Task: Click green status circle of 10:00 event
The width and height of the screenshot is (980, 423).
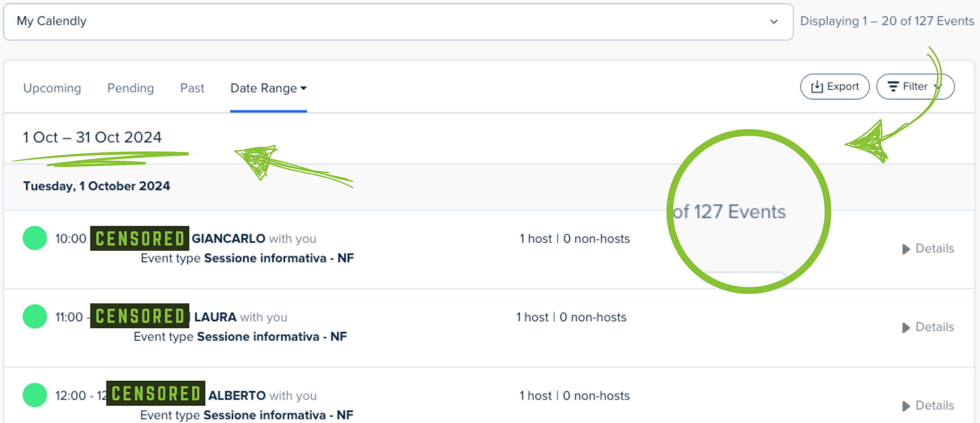Action: point(35,238)
